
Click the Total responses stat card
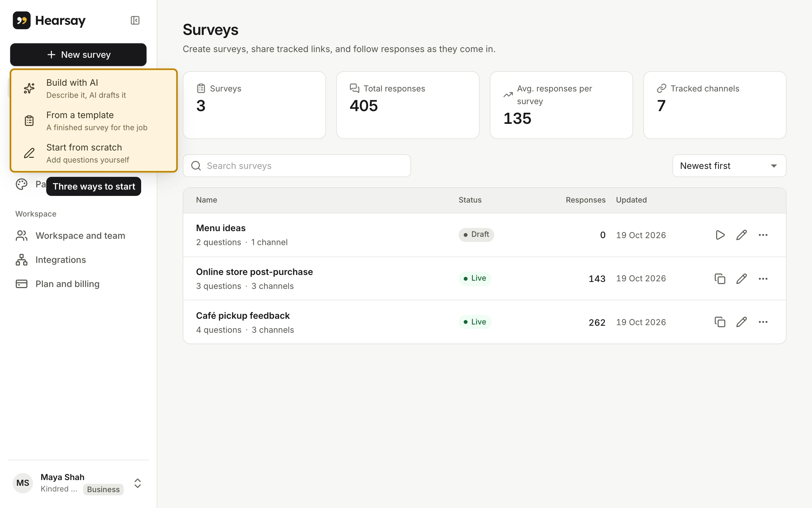click(408, 105)
